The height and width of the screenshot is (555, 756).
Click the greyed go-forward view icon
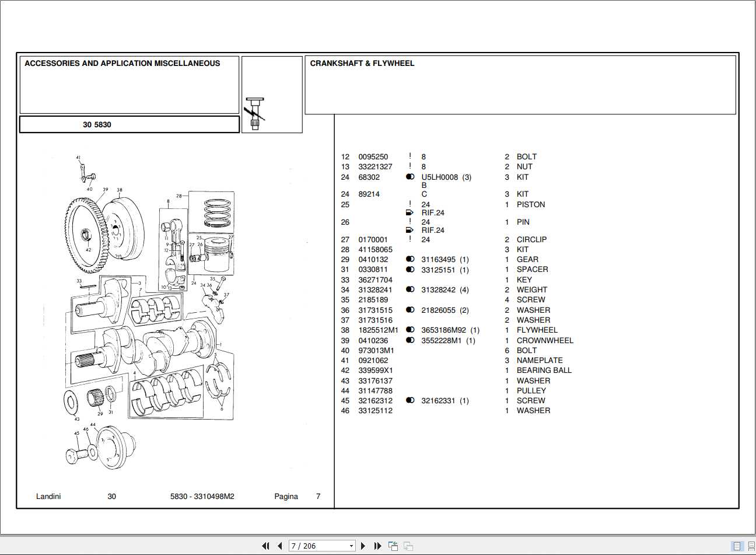point(408,546)
